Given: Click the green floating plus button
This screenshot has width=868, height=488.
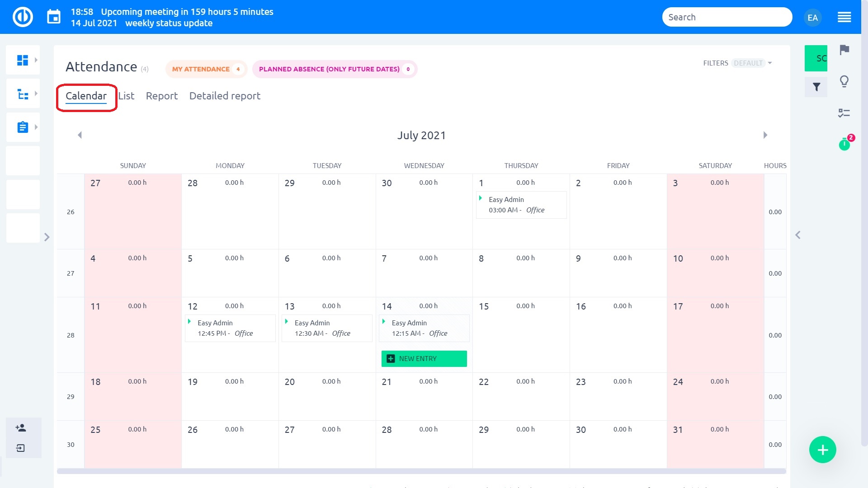Looking at the screenshot, I should click(x=822, y=450).
